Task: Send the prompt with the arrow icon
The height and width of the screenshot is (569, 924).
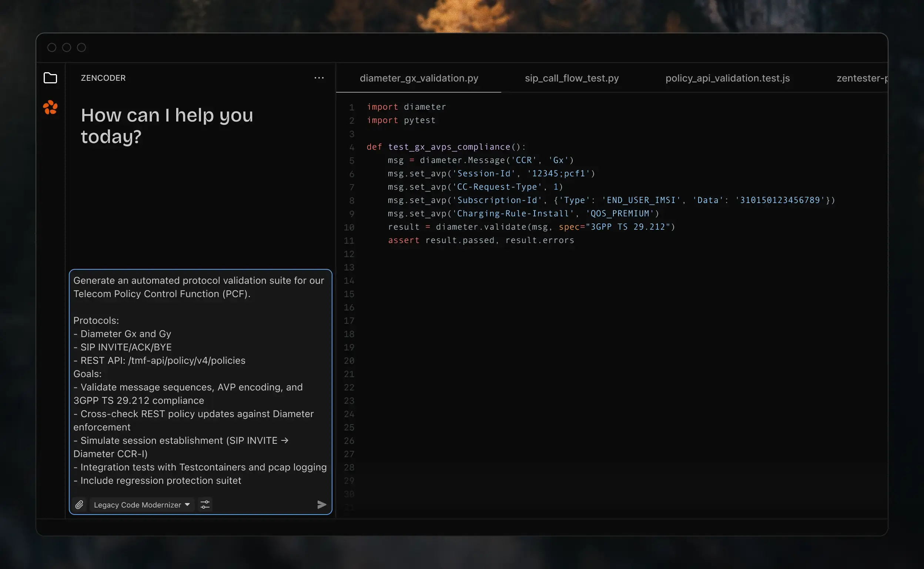Action: click(x=322, y=505)
